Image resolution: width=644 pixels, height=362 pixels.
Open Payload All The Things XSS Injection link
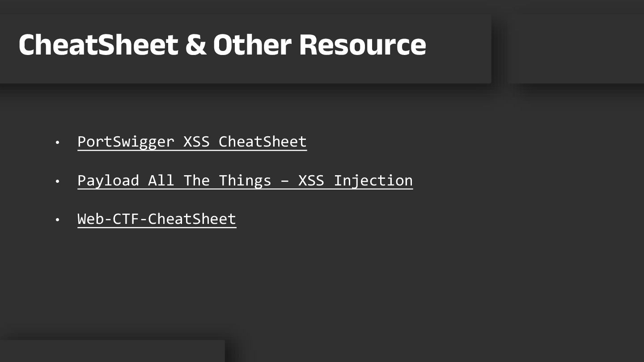245,181
